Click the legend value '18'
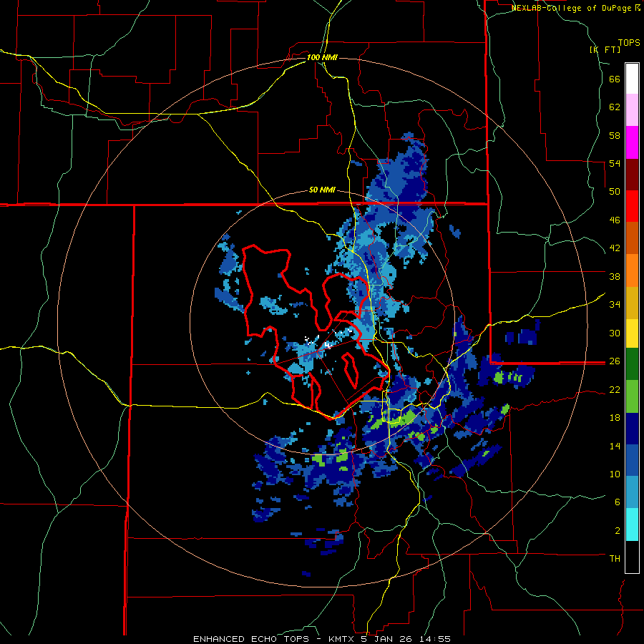The height and width of the screenshot is (644, 644). pyautogui.click(x=615, y=418)
